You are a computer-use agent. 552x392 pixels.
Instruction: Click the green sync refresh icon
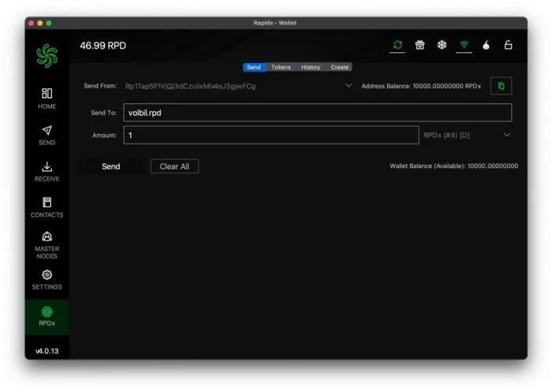(x=397, y=45)
